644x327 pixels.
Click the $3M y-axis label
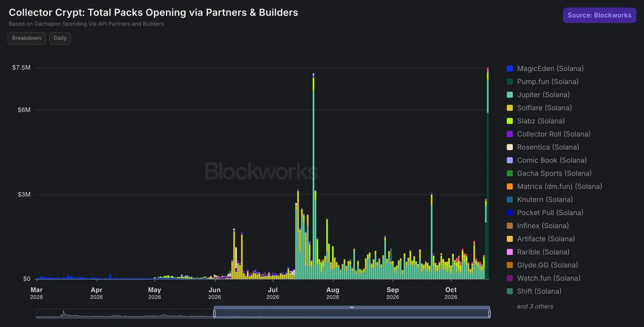(x=24, y=194)
